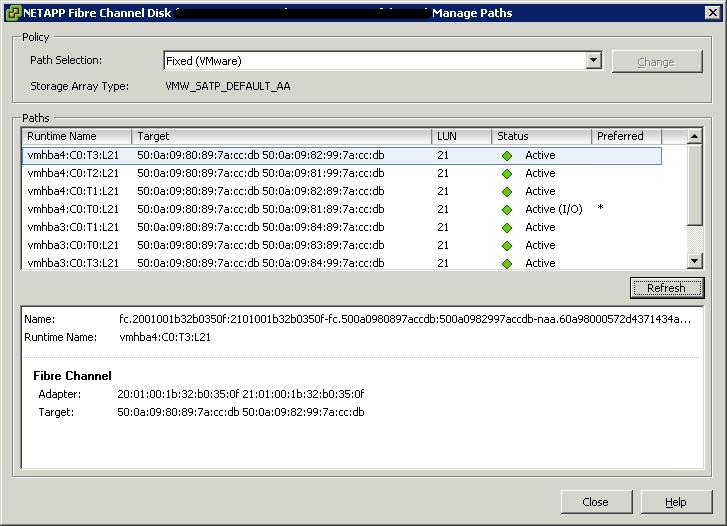The width and height of the screenshot is (727, 526).
Task: Select path vmhba4:C0:T2:L21
Action: (x=342, y=173)
